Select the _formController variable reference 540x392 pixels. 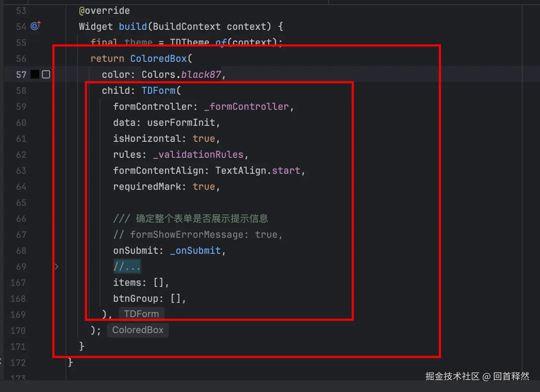pyautogui.click(x=246, y=107)
